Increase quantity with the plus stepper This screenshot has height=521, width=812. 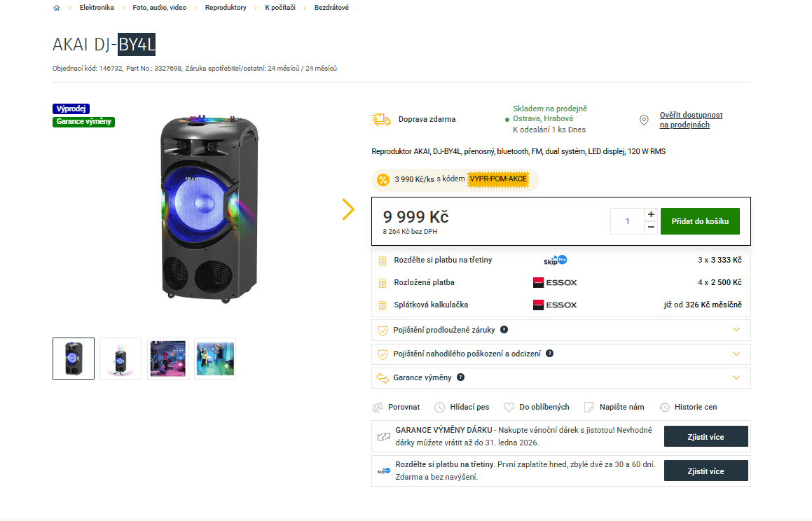pyautogui.click(x=651, y=214)
